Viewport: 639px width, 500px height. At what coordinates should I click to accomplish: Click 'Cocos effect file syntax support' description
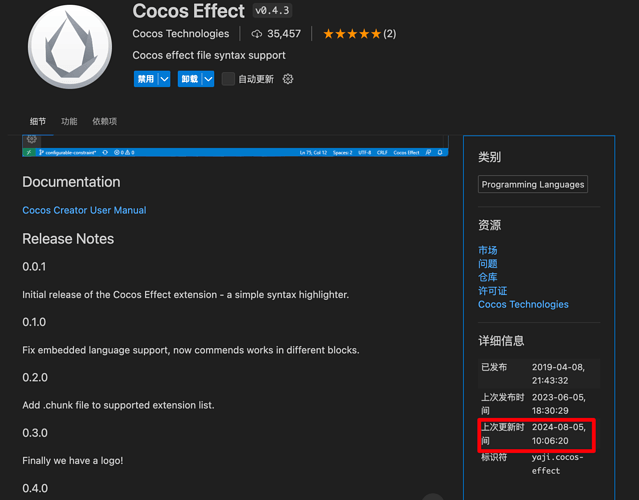pos(209,55)
